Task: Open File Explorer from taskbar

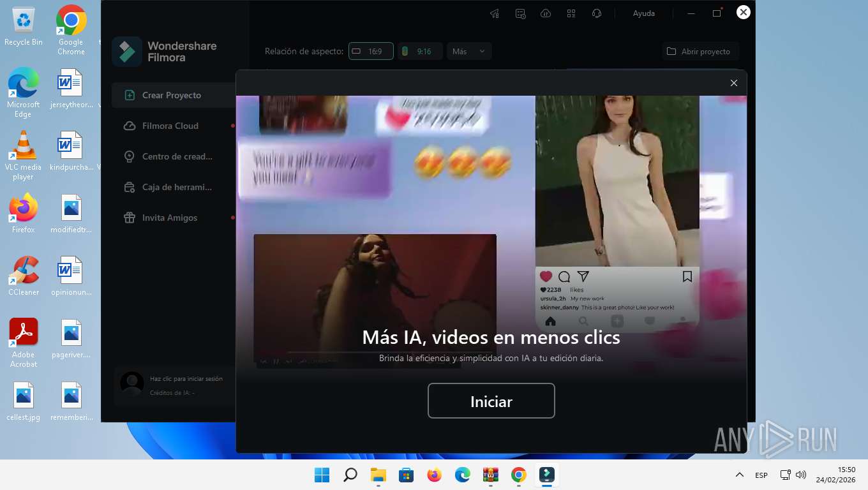Action: (x=378, y=475)
